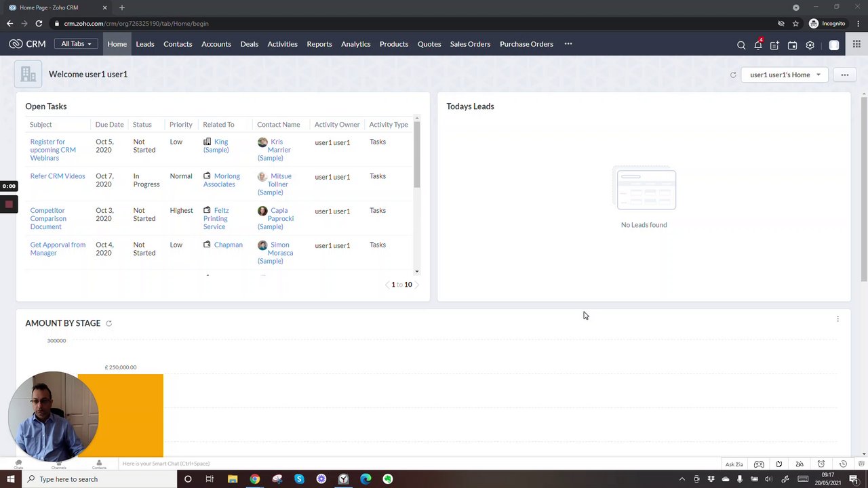
Task: Open the Activities module
Action: pyautogui.click(x=282, y=44)
